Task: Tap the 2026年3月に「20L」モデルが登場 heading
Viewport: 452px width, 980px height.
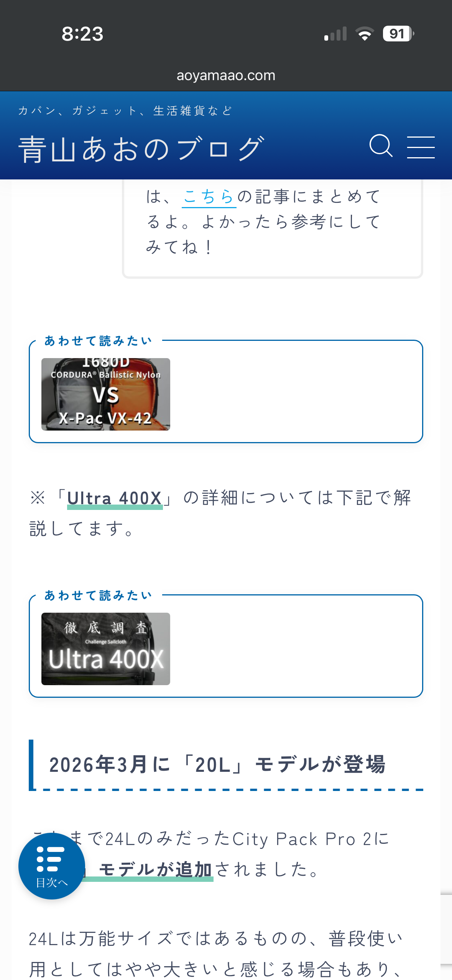Action: coord(217,765)
